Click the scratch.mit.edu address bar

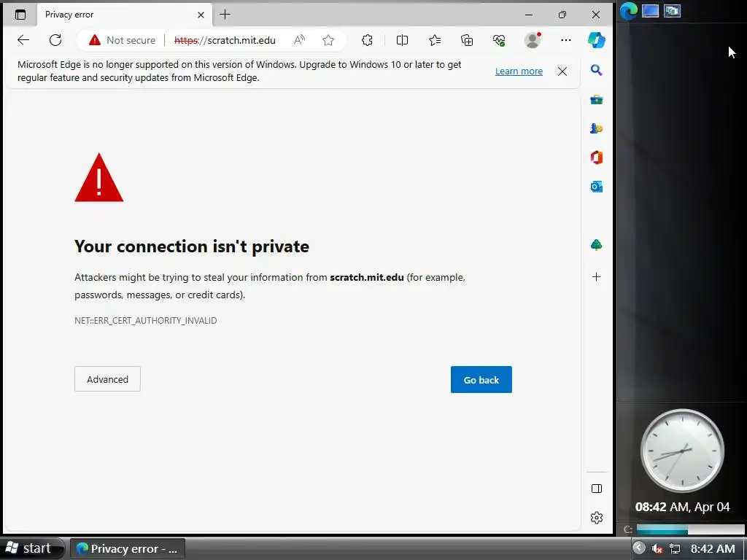click(225, 41)
